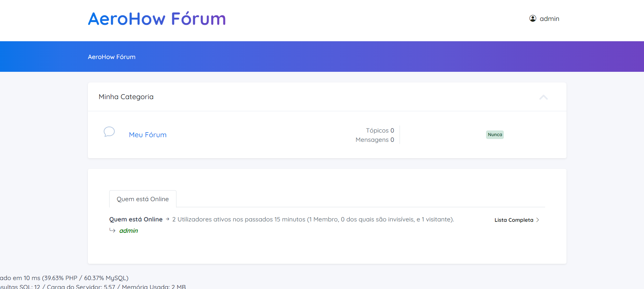
Task: Click the PHP / MySQL footer statistics line
Action: pos(64,278)
